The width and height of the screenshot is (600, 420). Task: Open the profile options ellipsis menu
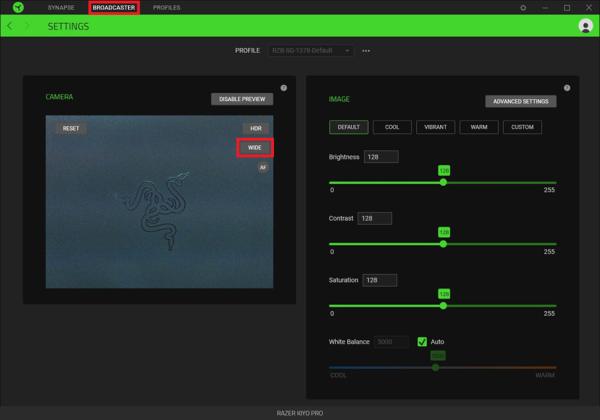coord(366,50)
